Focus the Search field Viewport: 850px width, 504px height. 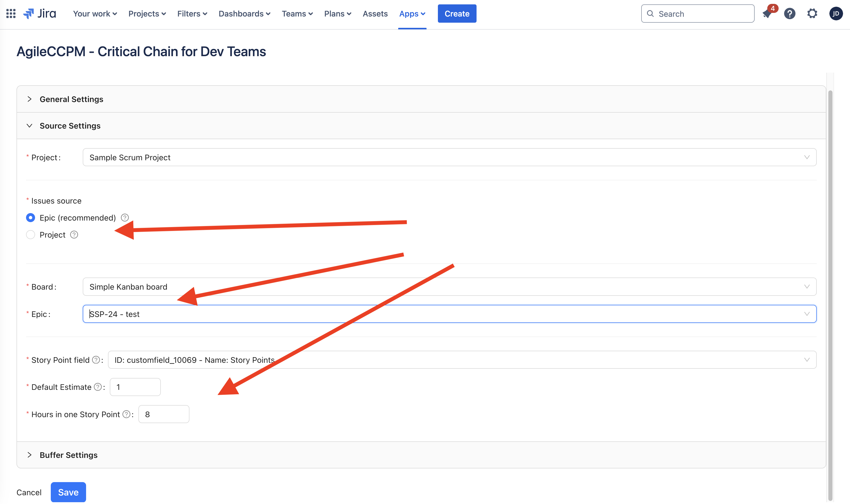[x=697, y=14]
